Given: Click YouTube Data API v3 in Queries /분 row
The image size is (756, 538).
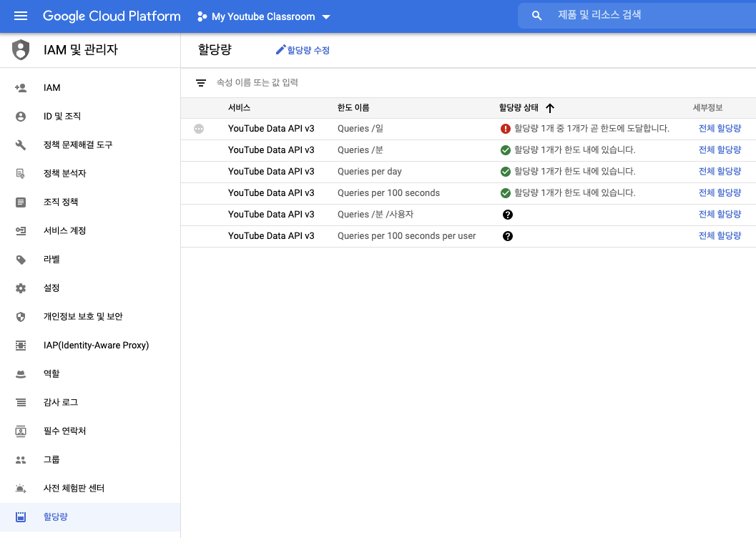Looking at the screenshot, I should click(271, 150).
